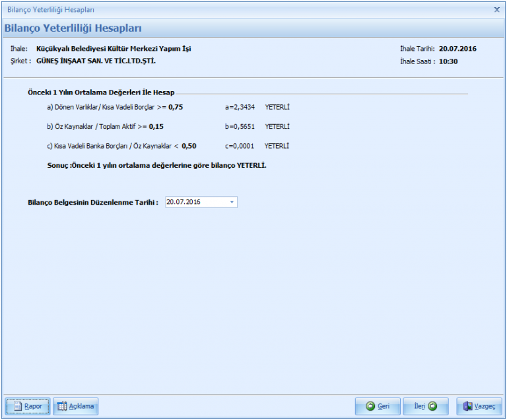
Task: Click the Öz Kaynaklar / Toplam Aktif criterion
Action: point(105,126)
